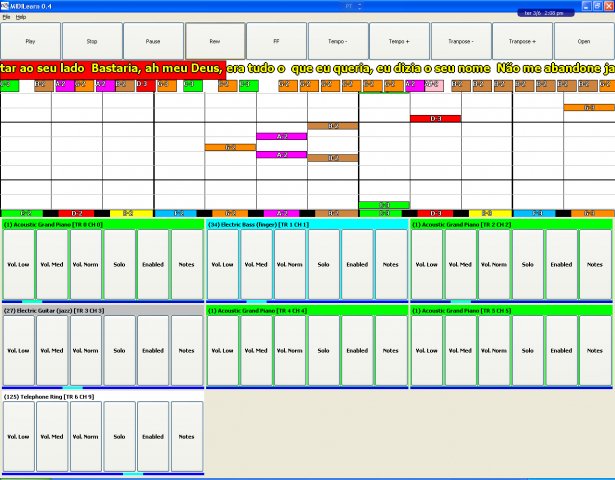The image size is (615, 480).
Task: Select the Electric Bass (finger) [TR 1 CH 1] header
Action: click(x=307, y=225)
